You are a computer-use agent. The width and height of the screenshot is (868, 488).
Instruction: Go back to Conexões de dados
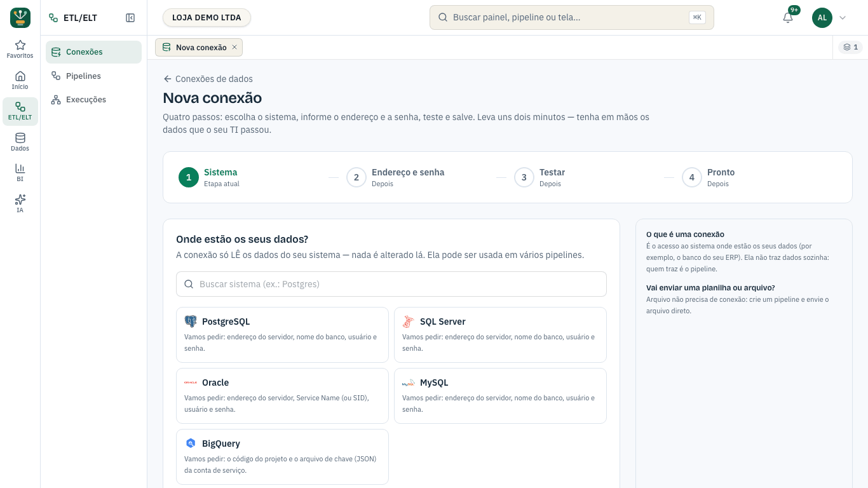pos(208,79)
